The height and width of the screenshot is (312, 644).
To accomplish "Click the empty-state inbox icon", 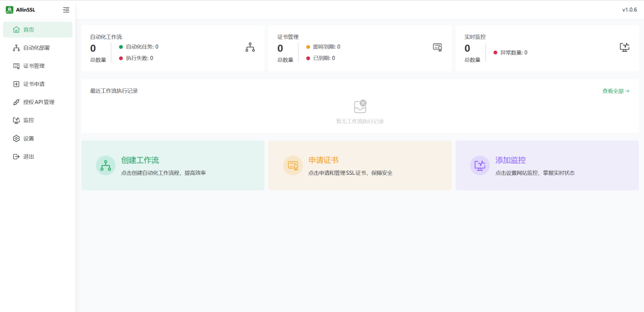I will tap(360, 106).
